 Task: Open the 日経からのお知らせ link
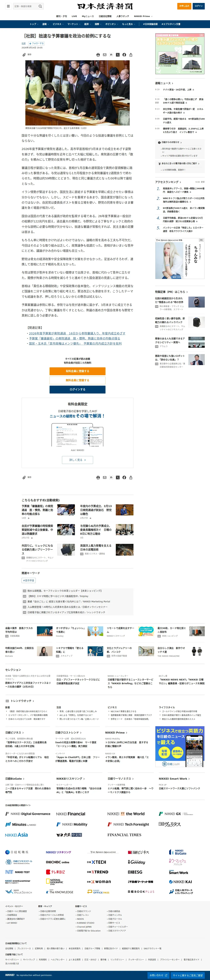click(x=170, y=142)
